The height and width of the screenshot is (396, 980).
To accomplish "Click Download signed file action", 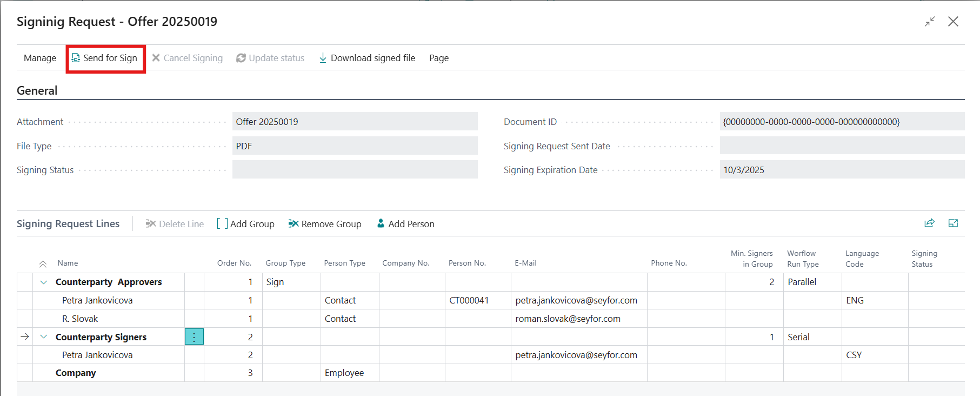I will [368, 58].
